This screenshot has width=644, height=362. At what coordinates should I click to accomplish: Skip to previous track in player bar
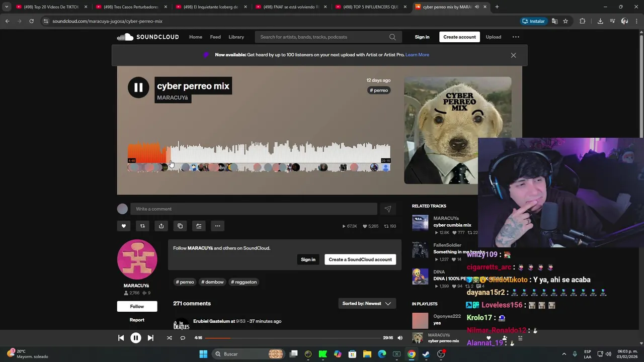[121, 338]
